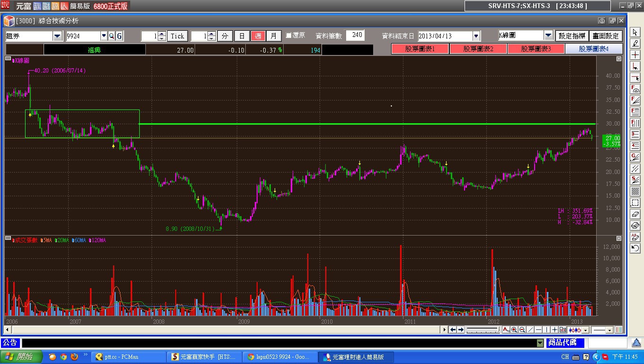Zoom in on the chart

[514, 330]
